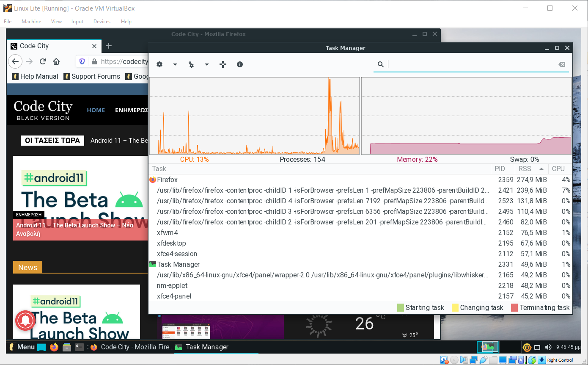Expand the dropdown arrow beside the process filter icon
The image size is (588, 365).
(x=206, y=64)
